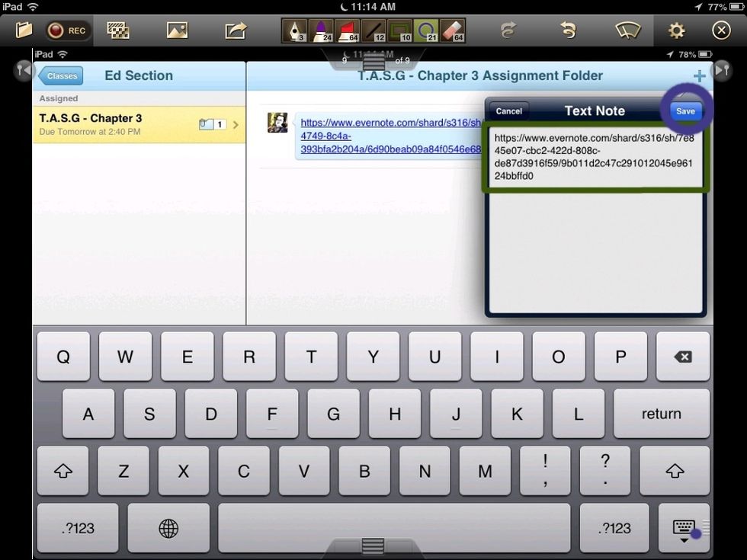Screen dimensions: 747x560
Task: Toggle screen recording with the REC button
Action: [x=67, y=30]
